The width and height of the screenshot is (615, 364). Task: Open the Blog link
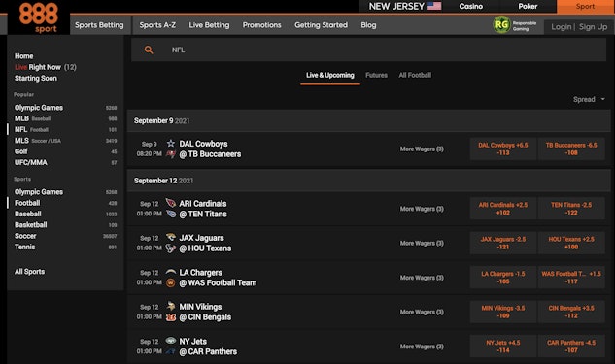click(368, 25)
